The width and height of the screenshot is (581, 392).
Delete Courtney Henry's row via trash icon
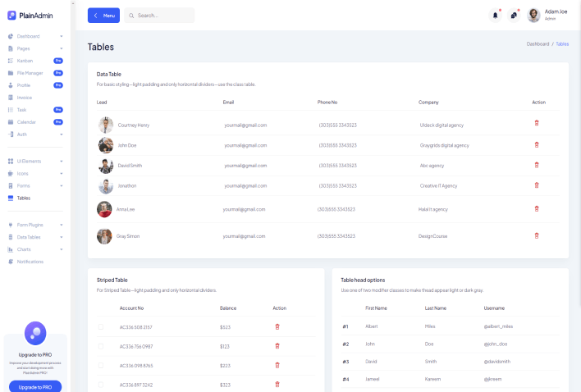[537, 123]
